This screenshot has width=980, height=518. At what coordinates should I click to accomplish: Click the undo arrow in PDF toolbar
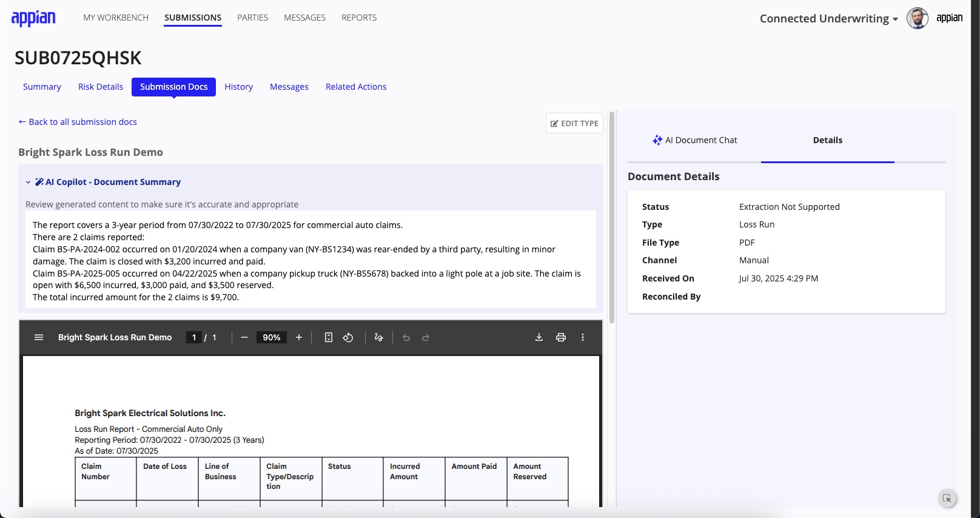(406, 337)
